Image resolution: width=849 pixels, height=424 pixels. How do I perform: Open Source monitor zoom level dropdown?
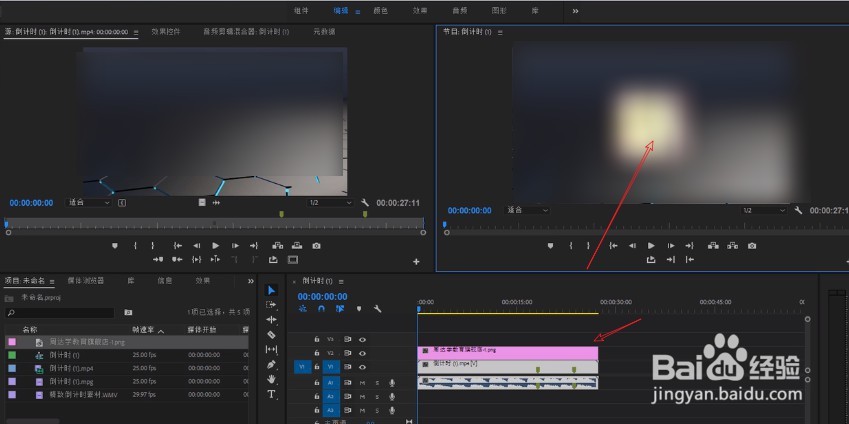pos(88,203)
